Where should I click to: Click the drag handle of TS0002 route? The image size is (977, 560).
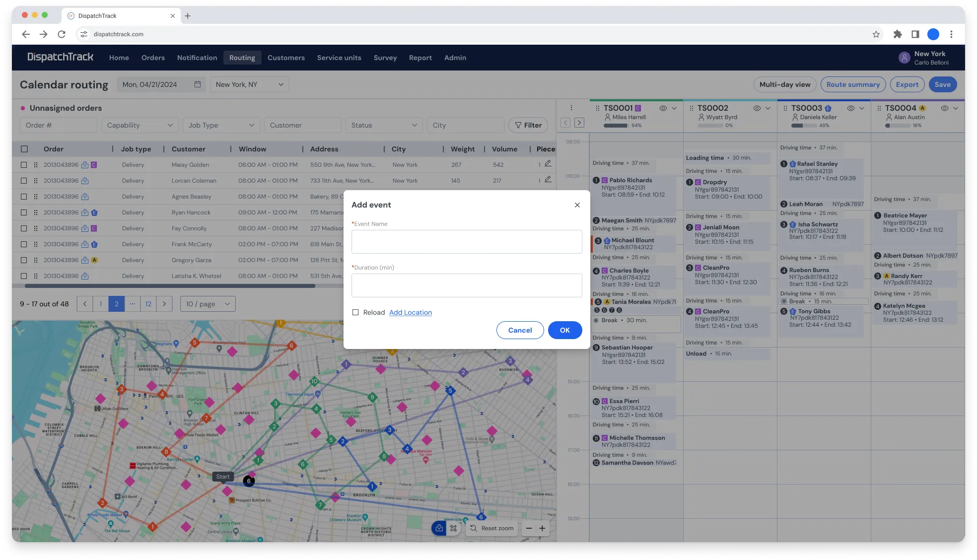click(x=691, y=108)
